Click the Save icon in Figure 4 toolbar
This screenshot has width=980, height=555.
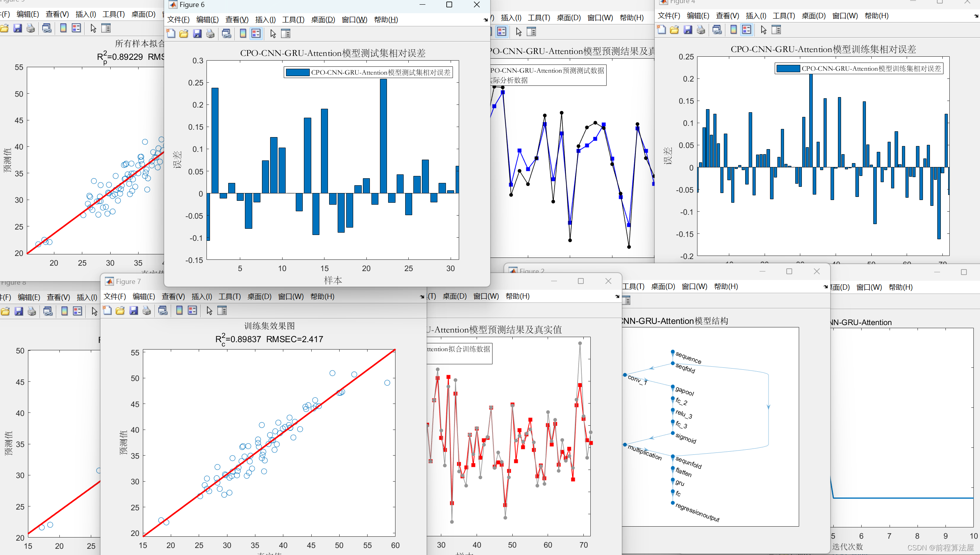tap(688, 30)
